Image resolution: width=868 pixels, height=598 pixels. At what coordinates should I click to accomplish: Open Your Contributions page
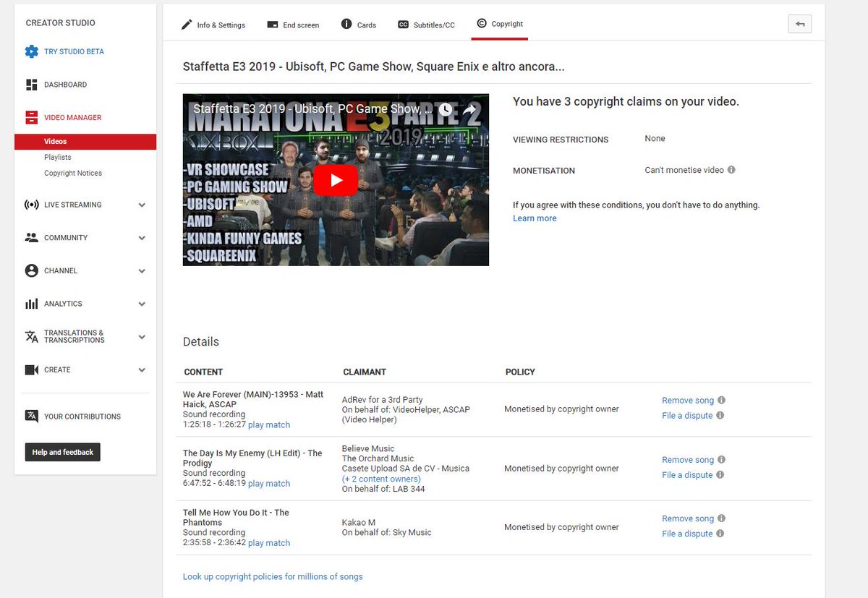82,417
